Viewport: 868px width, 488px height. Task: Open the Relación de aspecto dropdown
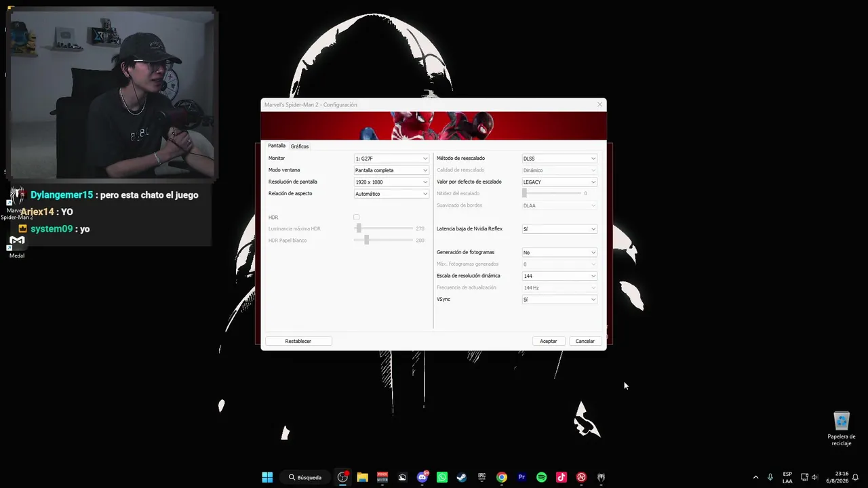click(x=391, y=194)
